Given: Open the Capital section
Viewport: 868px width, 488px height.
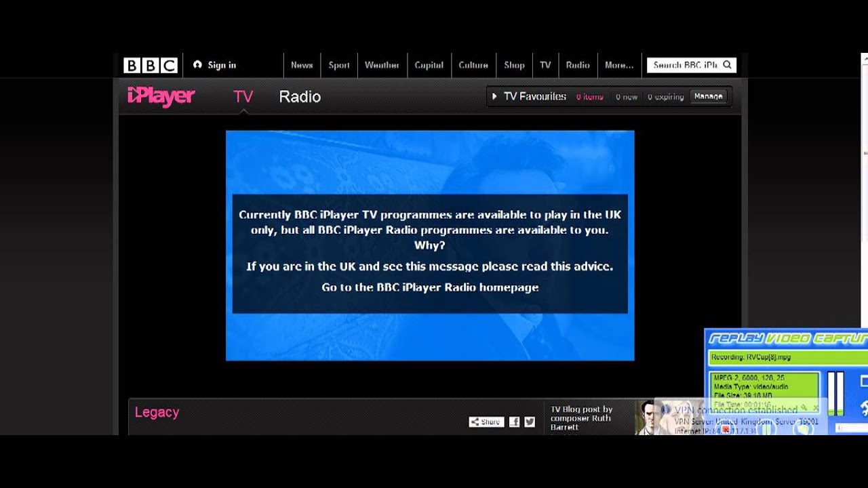Looking at the screenshot, I should pos(429,65).
